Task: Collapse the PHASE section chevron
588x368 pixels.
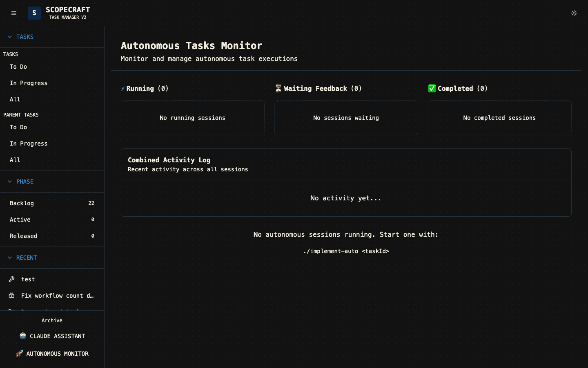Action: 10,182
